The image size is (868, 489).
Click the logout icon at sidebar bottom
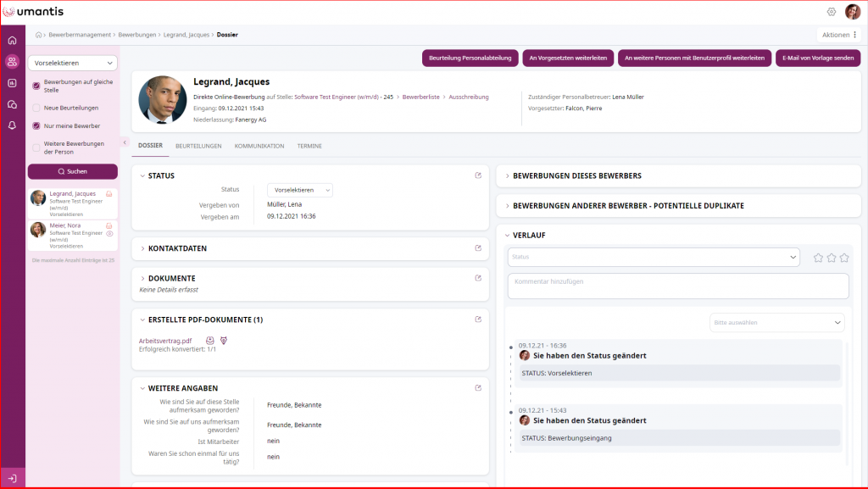(x=12, y=479)
